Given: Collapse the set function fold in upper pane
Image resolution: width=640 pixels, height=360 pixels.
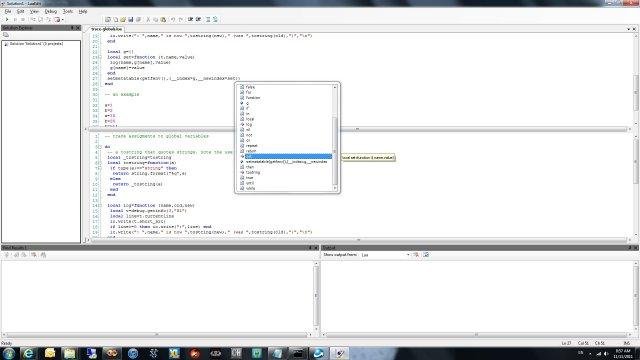Looking at the screenshot, I should [100, 57].
